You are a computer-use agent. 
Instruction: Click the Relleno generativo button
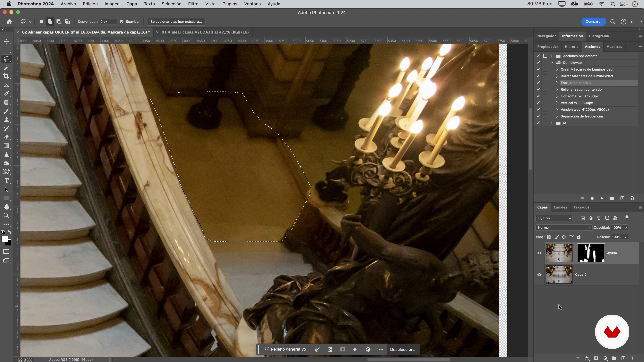point(285,349)
